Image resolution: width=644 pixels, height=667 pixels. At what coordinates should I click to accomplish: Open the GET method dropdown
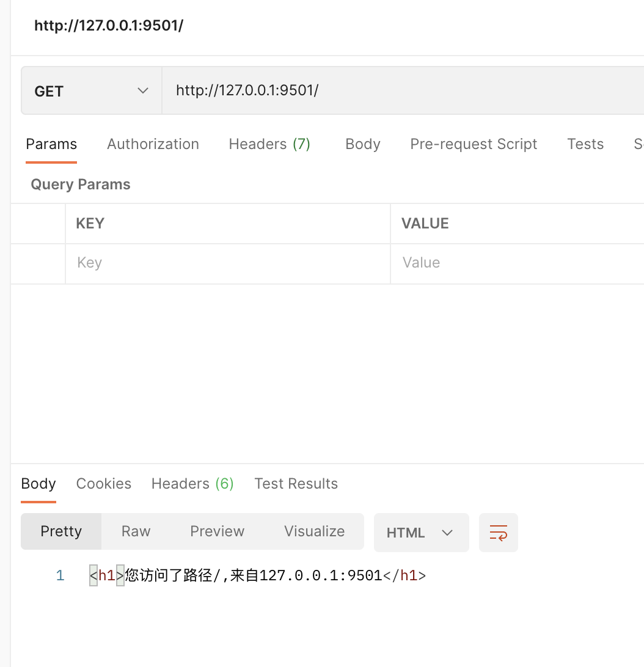click(x=92, y=90)
